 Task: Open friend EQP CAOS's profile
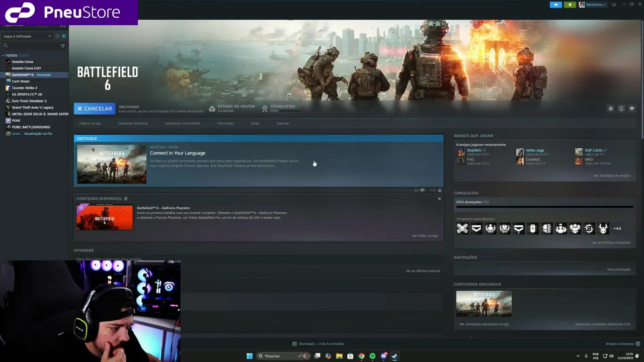[x=593, y=150]
